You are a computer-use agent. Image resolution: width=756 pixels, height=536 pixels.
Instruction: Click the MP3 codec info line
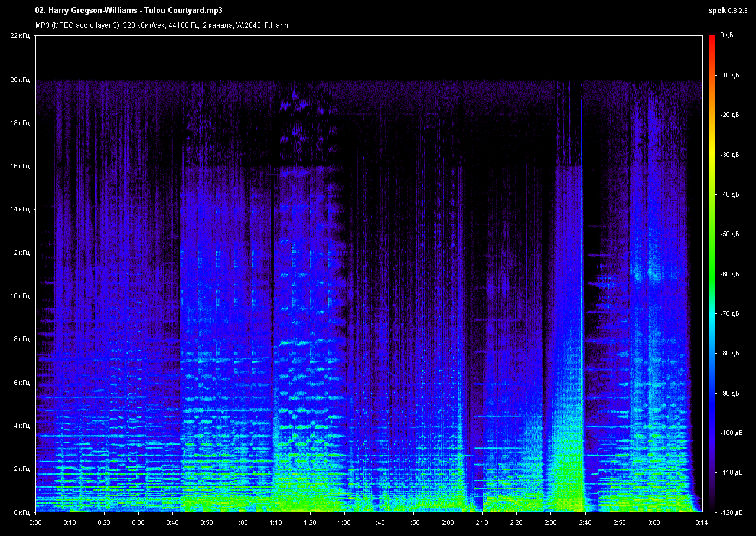tap(161, 25)
